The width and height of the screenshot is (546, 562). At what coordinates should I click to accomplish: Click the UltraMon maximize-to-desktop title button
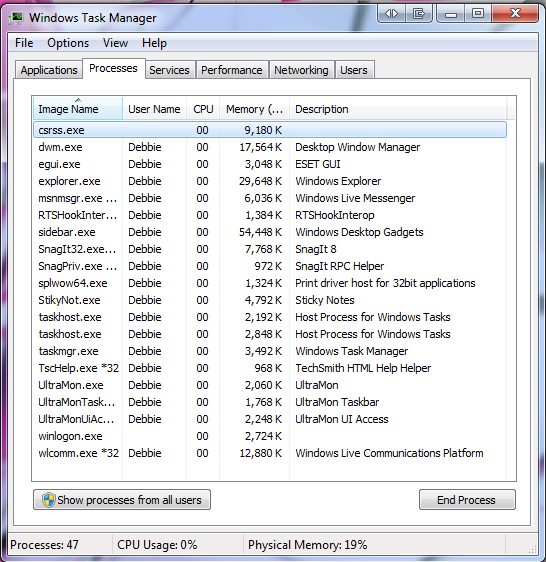(419, 14)
